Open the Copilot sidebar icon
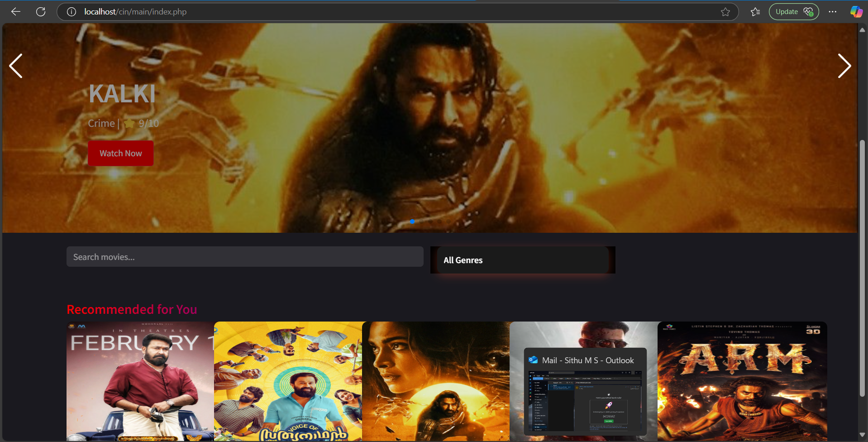This screenshot has width=868, height=442. pos(856,12)
